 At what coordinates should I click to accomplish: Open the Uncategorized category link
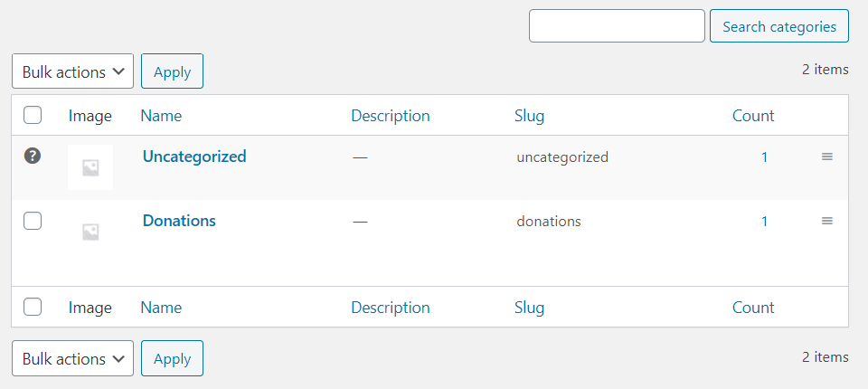tap(194, 157)
